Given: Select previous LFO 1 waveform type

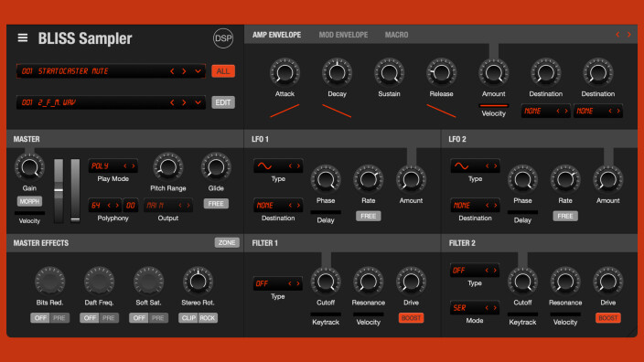Looking at the screenshot, I should 290,166.
